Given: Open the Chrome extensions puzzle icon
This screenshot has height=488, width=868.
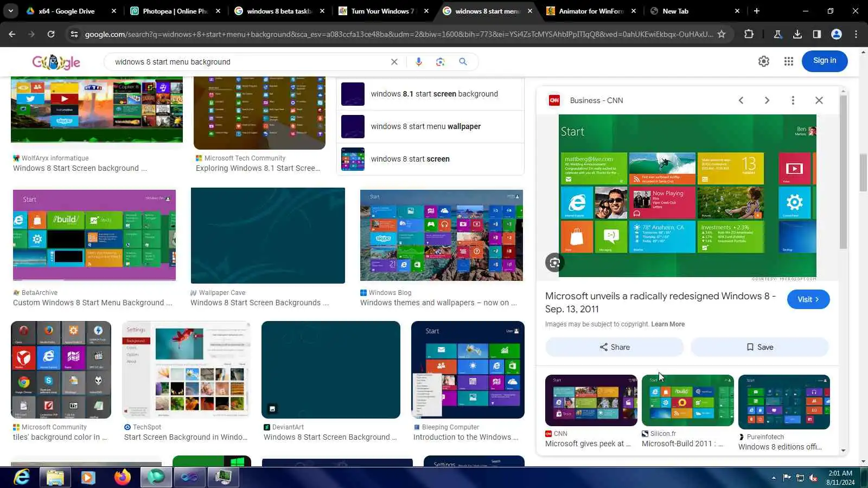Looking at the screenshot, I should point(749,34).
